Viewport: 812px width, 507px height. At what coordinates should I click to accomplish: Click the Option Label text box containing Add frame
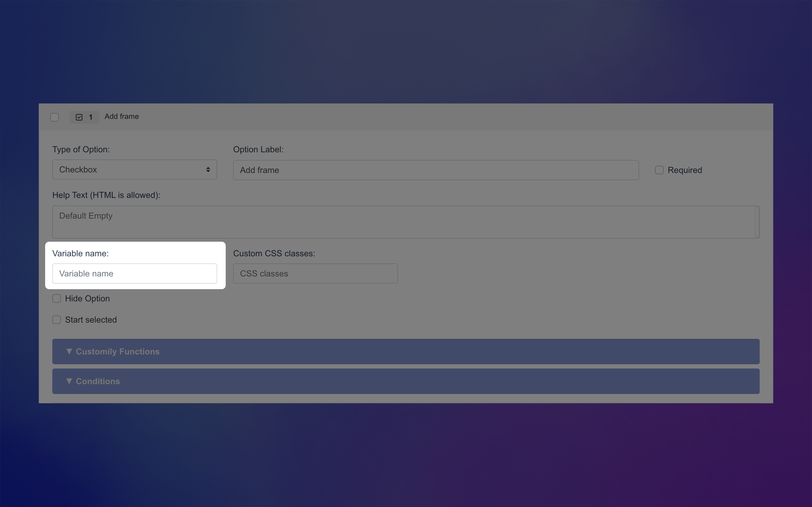click(x=435, y=170)
